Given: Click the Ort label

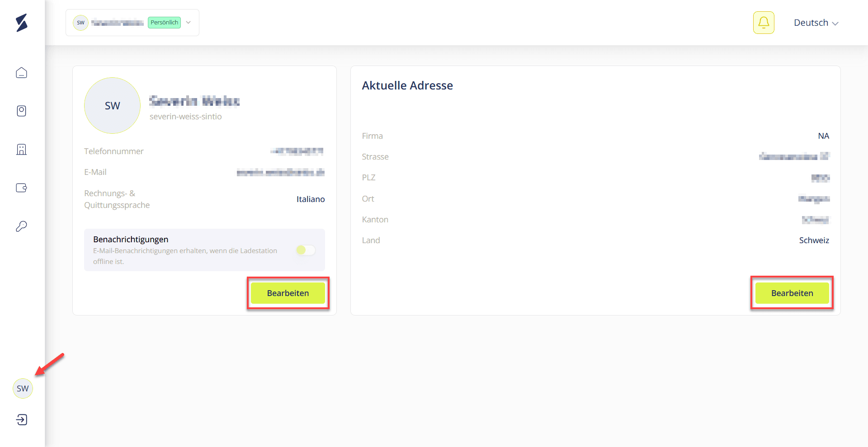Looking at the screenshot, I should (368, 199).
